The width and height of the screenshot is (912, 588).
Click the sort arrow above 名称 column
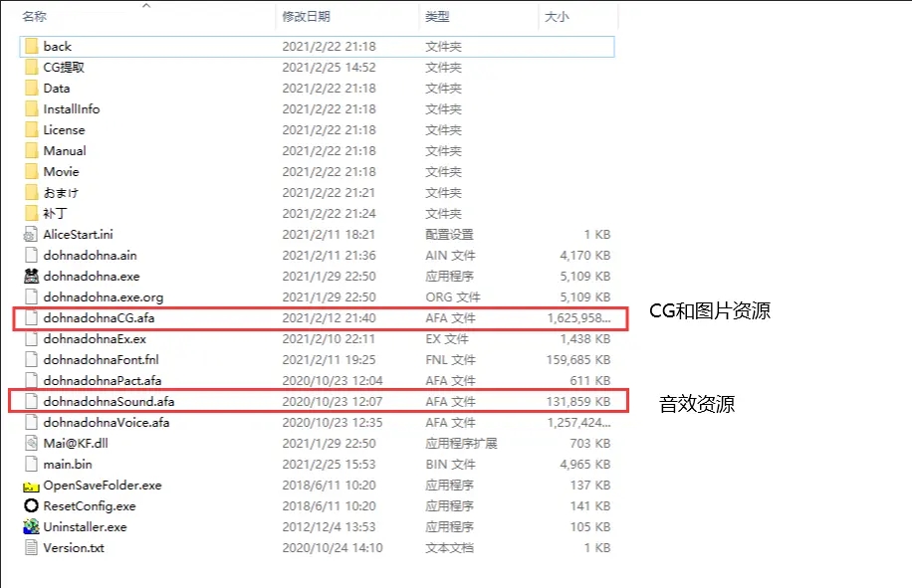(x=146, y=6)
